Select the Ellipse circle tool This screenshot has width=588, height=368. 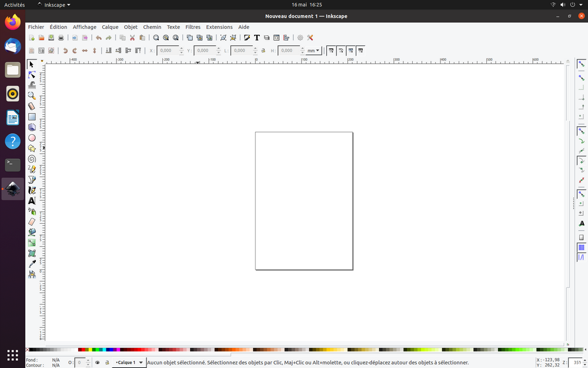coord(32,138)
